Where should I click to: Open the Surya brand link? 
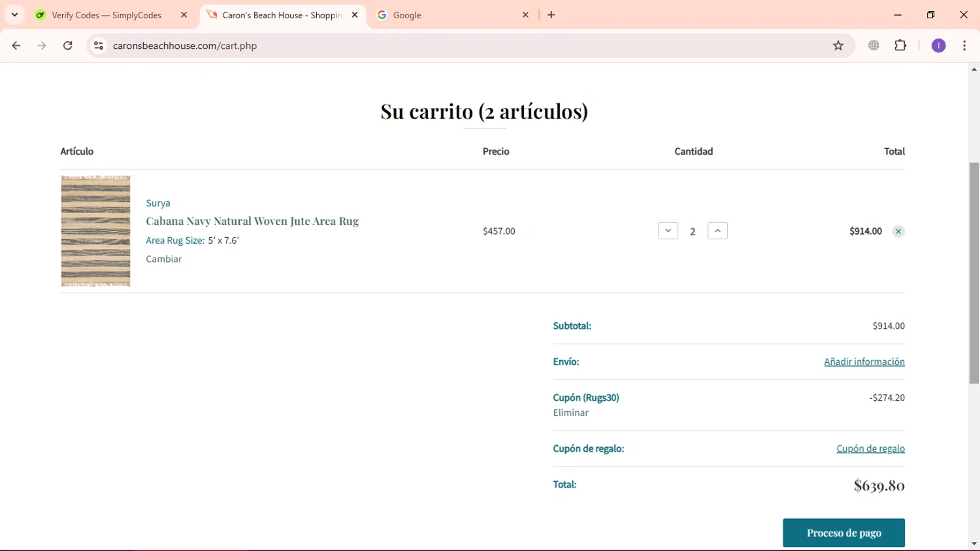click(158, 203)
